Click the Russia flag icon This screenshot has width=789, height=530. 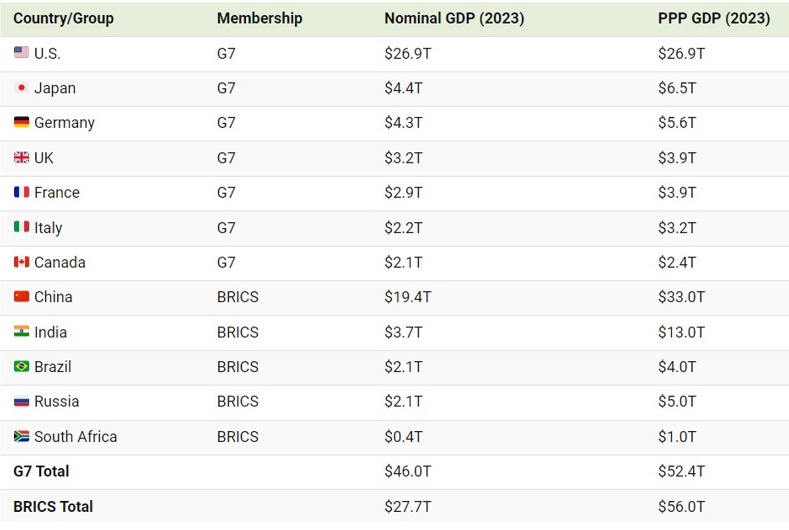coord(21,401)
